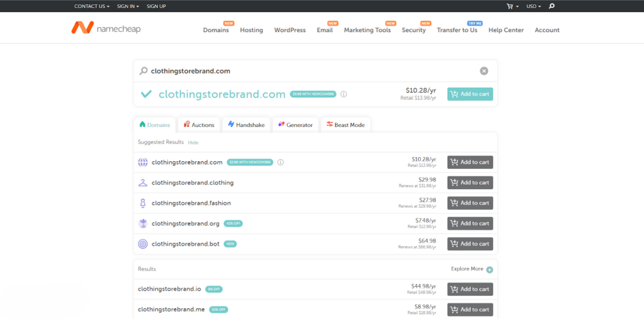Image resolution: width=644 pixels, height=319 pixels.
Task: Open the Help Center menu
Action: (506, 30)
